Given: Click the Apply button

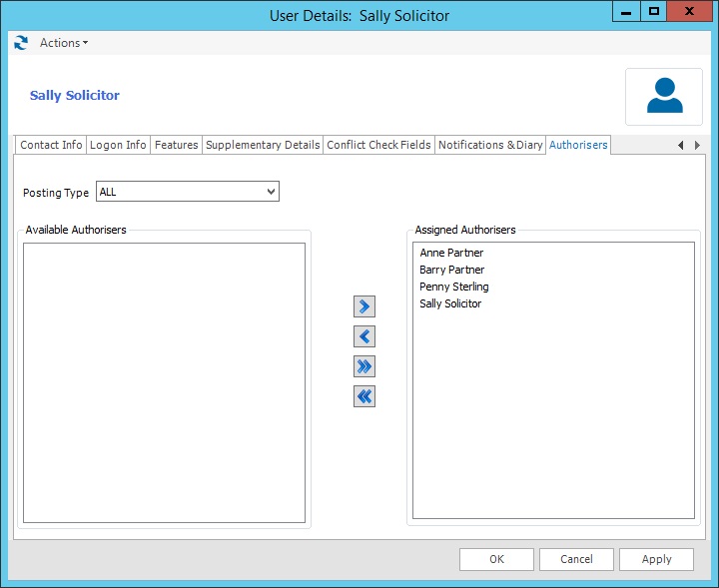Looking at the screenshot, I should (x=656, y=559).
